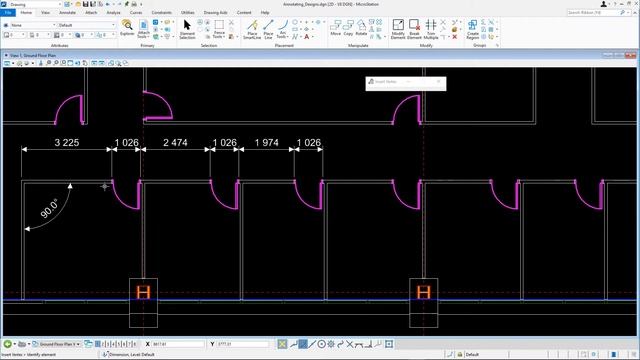Toggle the Tangent snap icon

click(x=359, y=344)
